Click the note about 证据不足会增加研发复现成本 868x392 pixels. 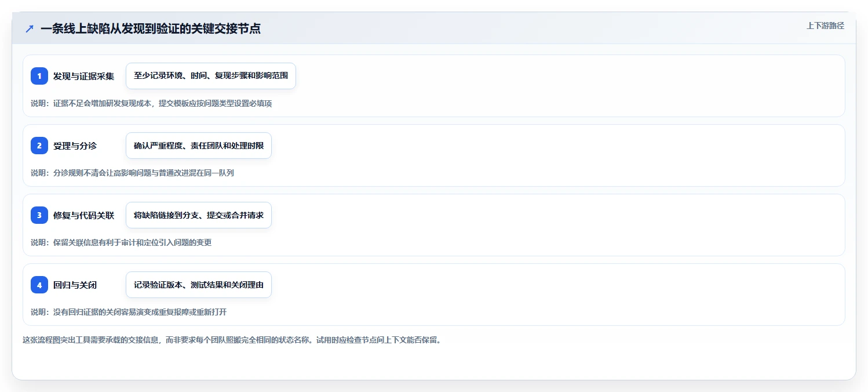tap(151, 103)
